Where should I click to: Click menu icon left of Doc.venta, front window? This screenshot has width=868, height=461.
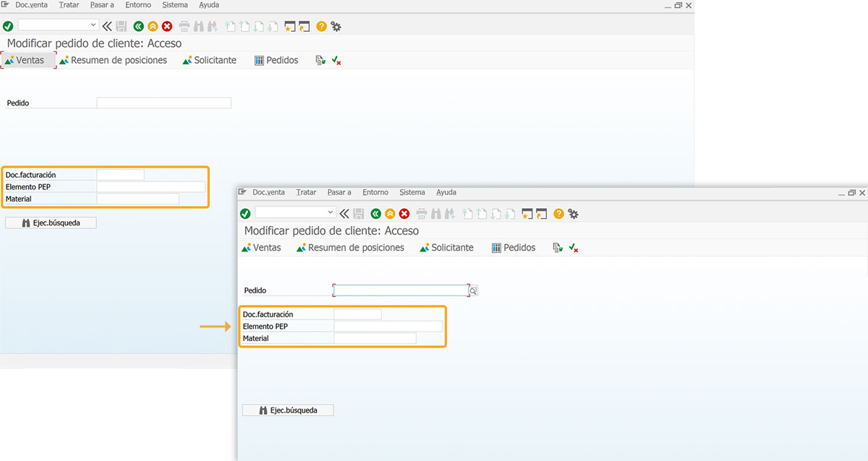(x=242, y=192)
